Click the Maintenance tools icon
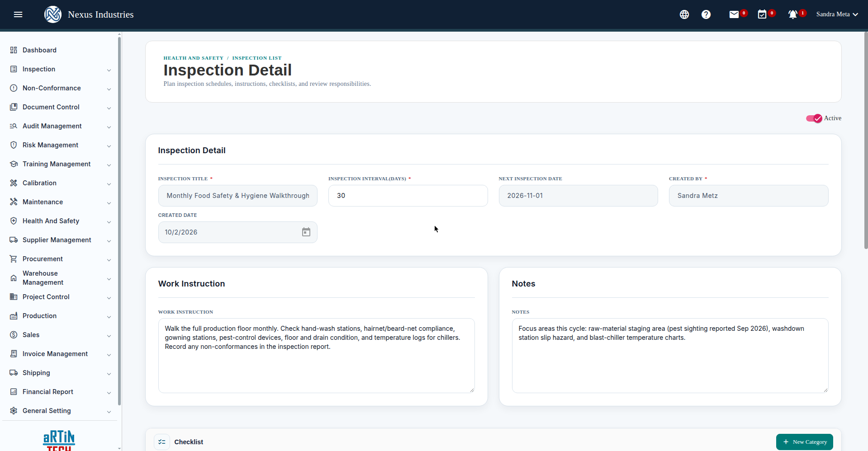Screen dimensions: 868x451 tap(14, 202)
